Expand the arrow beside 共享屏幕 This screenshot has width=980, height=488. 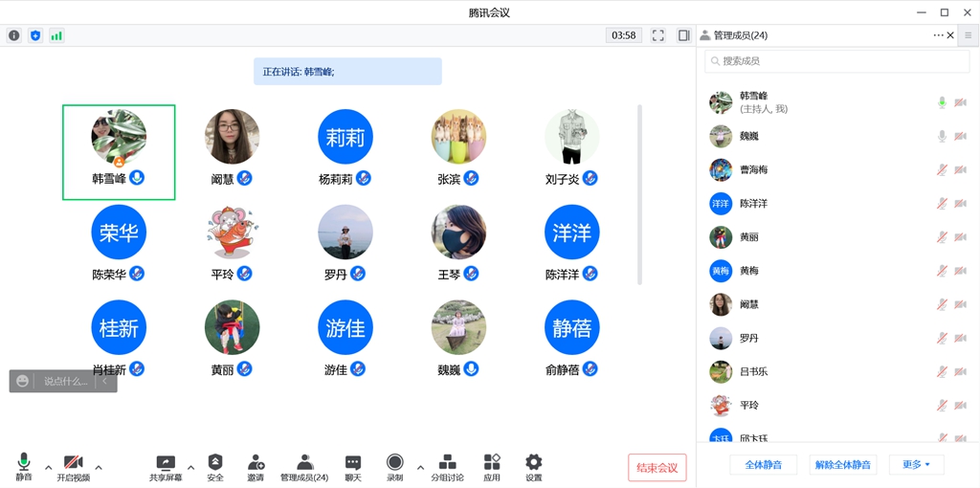click(x=190, y=468)
